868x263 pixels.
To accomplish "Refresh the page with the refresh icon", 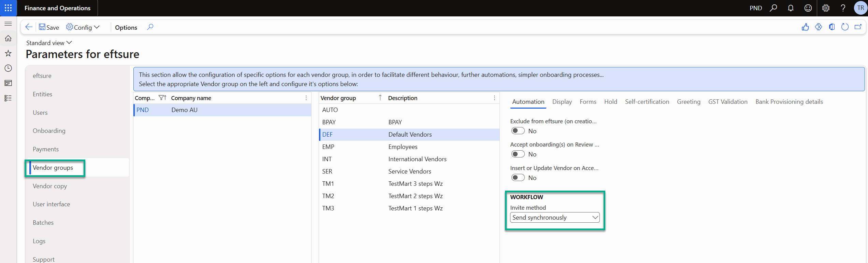I will tap(845, 27).
